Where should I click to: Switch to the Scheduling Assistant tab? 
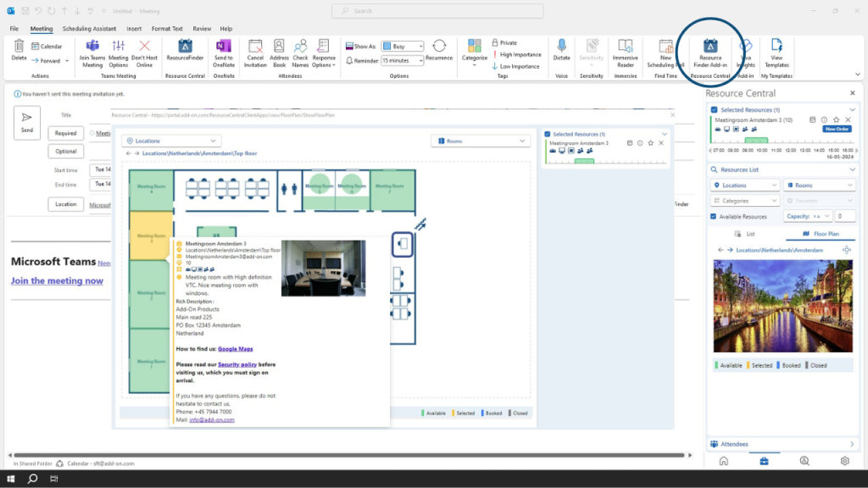[x=88, y=29]
